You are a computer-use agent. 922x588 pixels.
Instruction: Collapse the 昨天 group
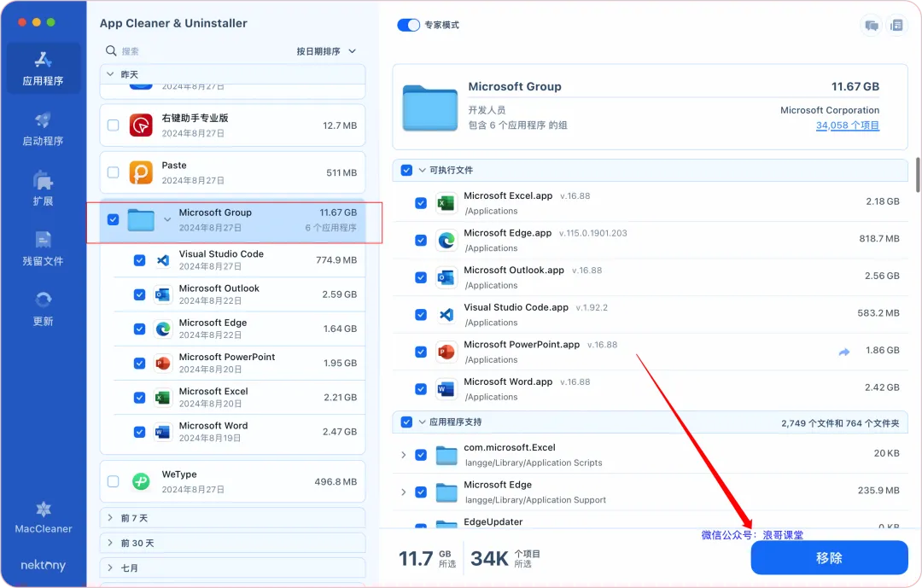pos(110,74)
